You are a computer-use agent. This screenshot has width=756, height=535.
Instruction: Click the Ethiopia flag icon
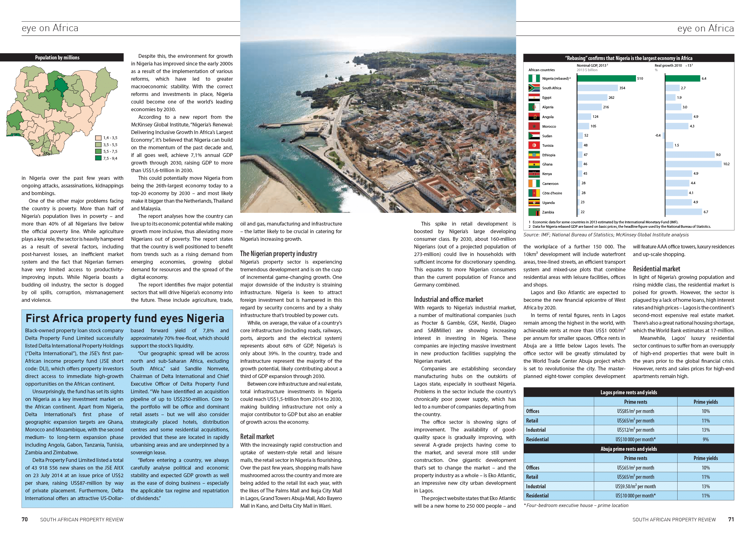534,155
